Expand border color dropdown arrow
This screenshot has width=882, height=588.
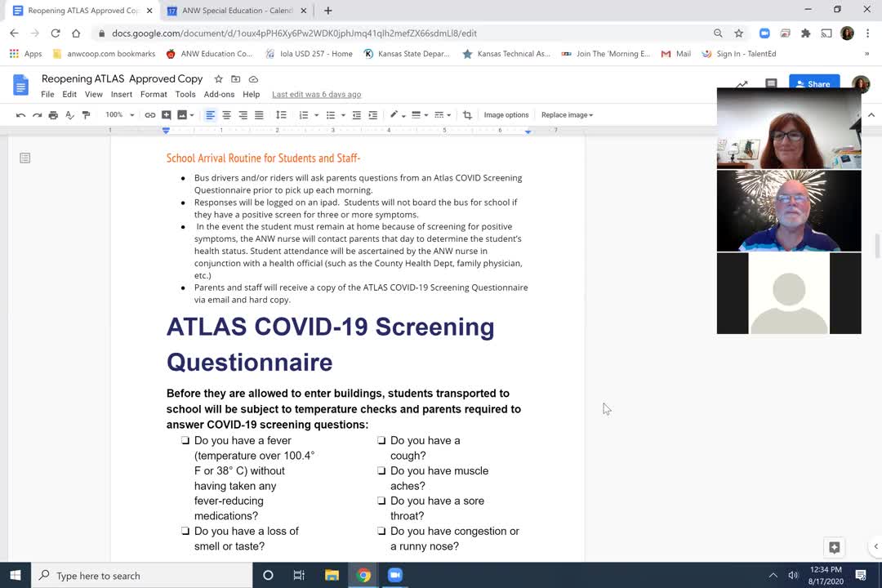(x=404, y=115)
